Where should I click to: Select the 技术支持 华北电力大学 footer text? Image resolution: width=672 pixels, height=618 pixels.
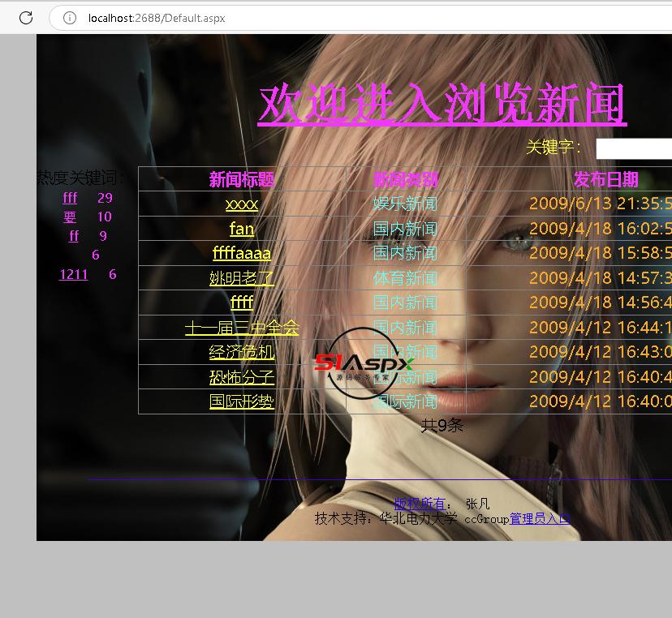tap(386, 518)
